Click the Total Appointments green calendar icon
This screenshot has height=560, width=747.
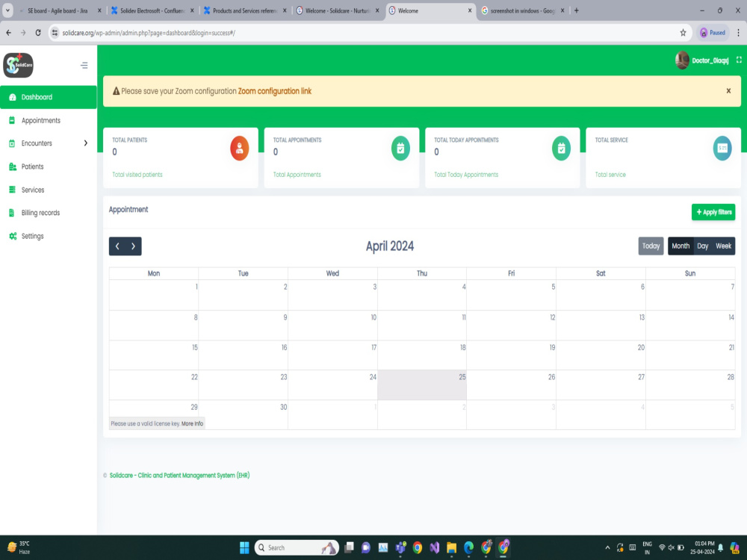[x=400, y=148]
